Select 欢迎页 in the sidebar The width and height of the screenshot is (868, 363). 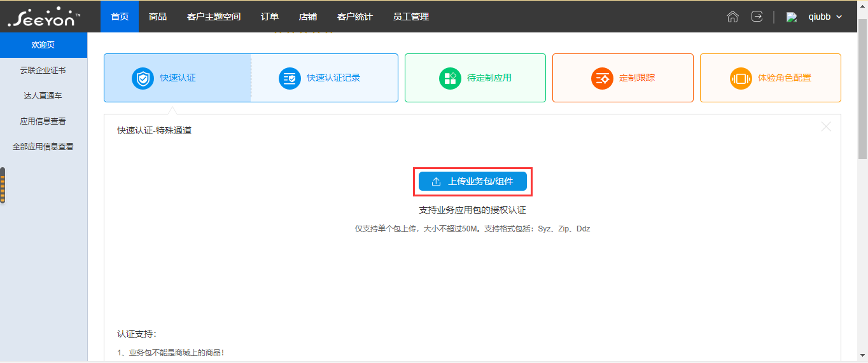click(x=43, y=45)
